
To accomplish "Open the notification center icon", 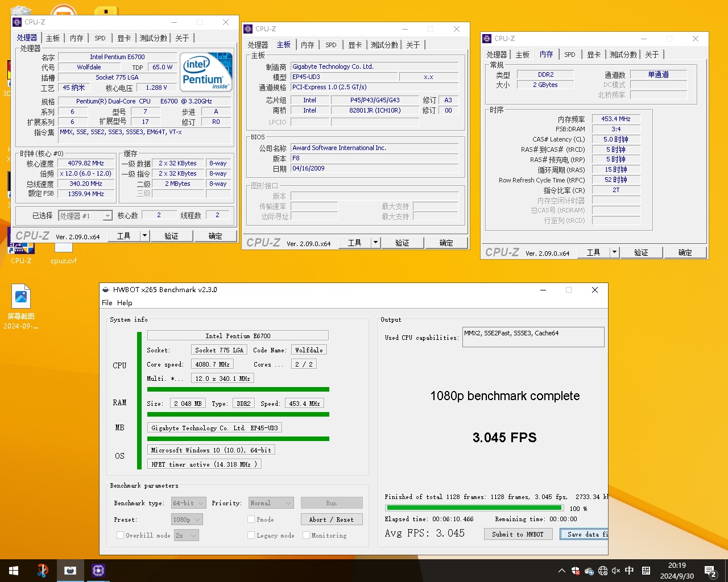I will pos(710,571).
